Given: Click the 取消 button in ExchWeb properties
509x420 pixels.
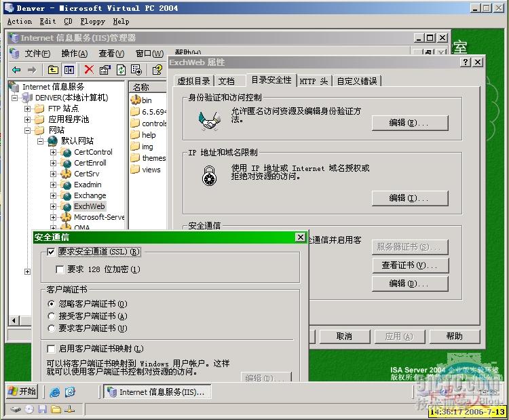Looking at the screenshot, I should (344, 337).
